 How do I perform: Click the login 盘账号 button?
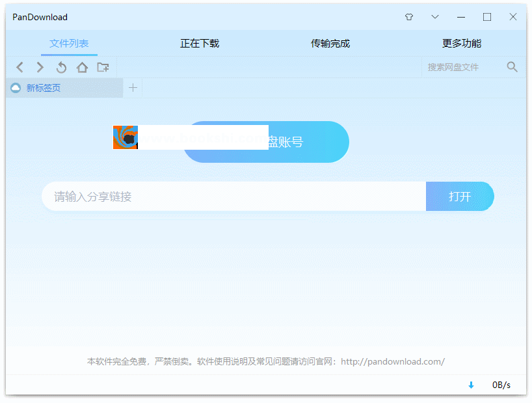267,142
